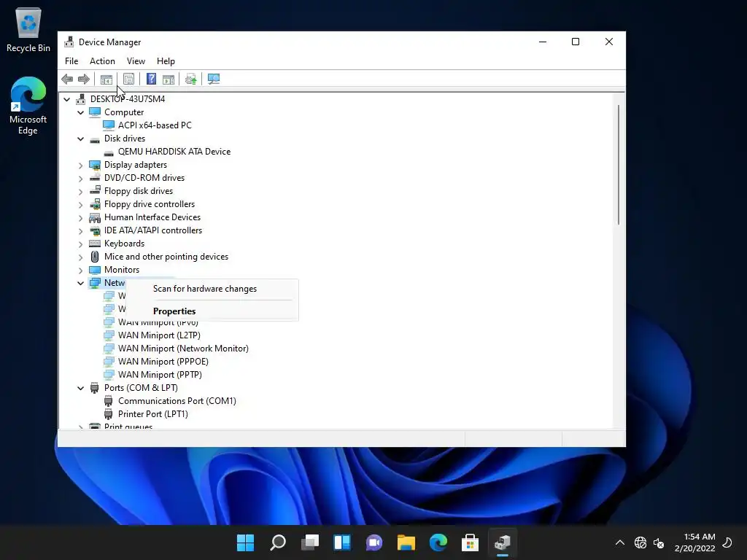The width and height of the screenshot is (747, 560).
Task: Click the Human Interface Devices category icon
Action: 95,217
